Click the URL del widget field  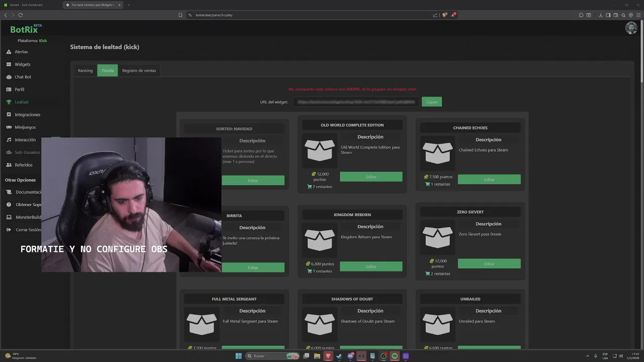[x=356, y=102]
